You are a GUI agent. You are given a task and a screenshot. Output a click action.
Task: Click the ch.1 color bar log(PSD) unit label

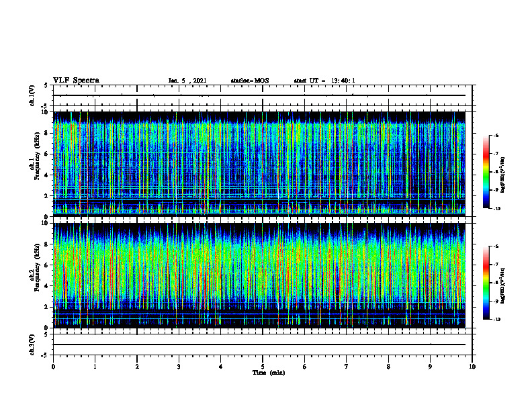pos(503,175)
